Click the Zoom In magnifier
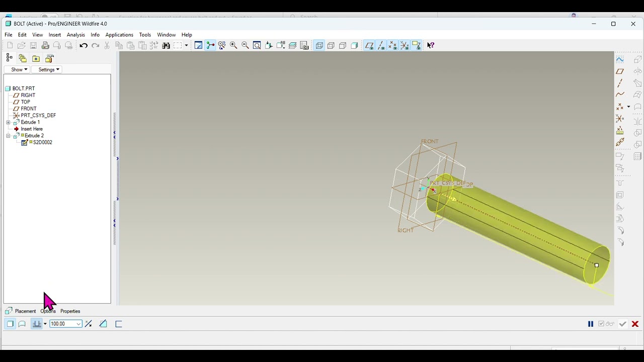This screenshot has height=362, width=644. 233,45
